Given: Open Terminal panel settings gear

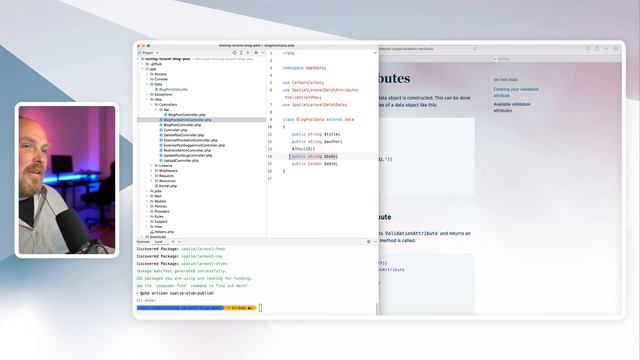Looking at the screenshot, I should 369,242.
